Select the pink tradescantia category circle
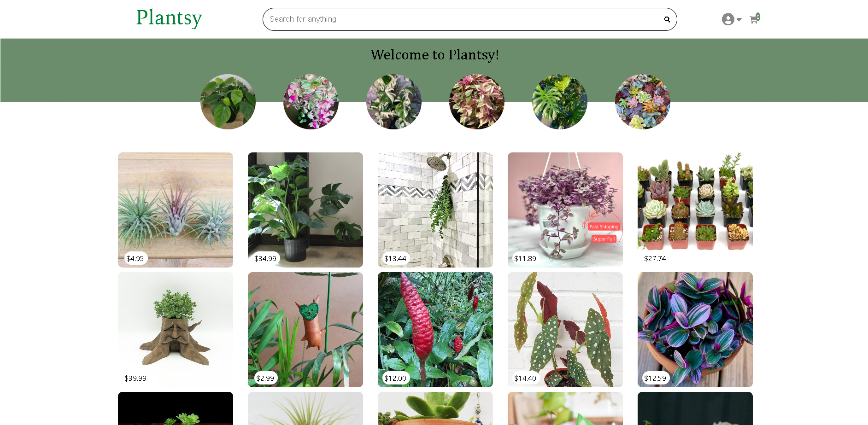 click(311, 102)
